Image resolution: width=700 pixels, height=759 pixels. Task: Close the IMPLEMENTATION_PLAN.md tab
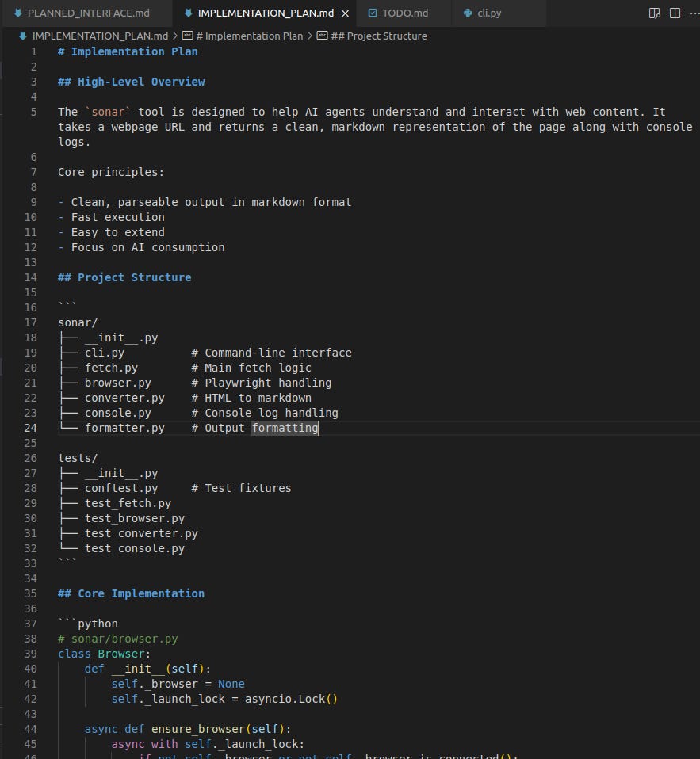(344, 13)
